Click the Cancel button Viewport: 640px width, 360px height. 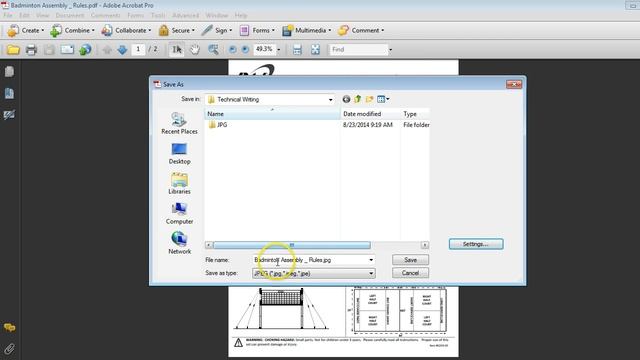click(x=410, y=273)
